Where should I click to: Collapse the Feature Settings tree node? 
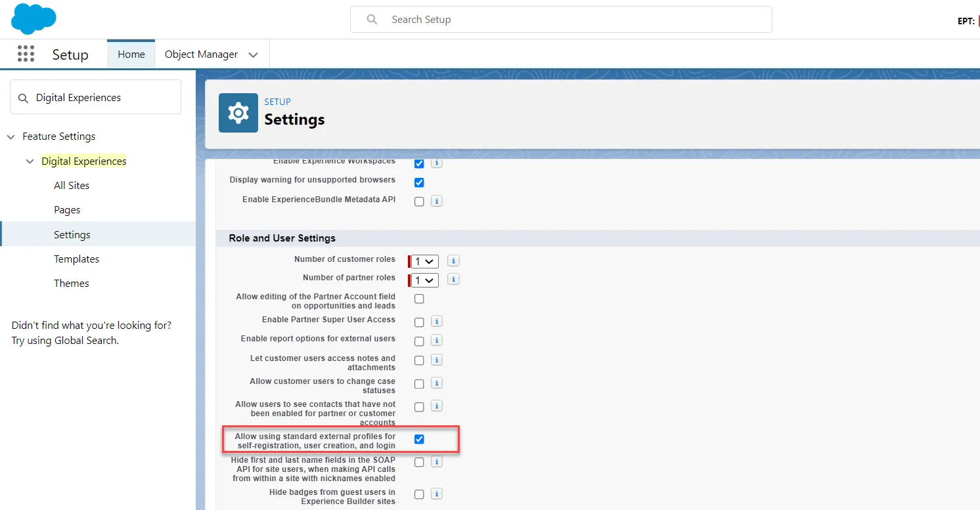click(x=11, y=137)
